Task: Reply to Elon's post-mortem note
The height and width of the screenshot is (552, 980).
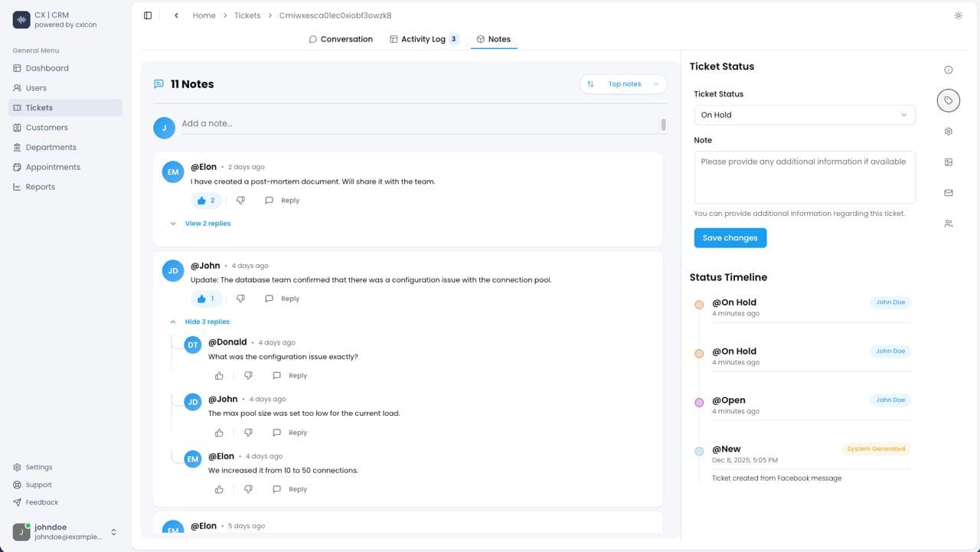Action: pyautogui.click(x=282, y=201)
